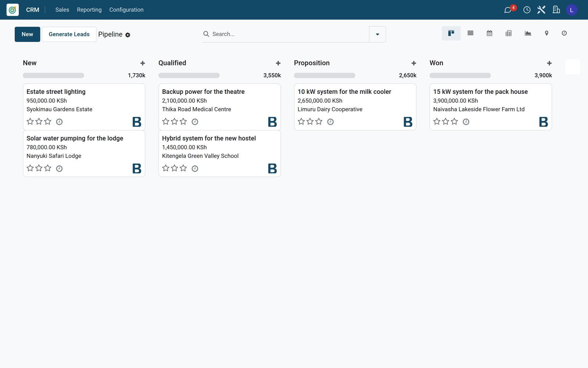The height and width of the screenshot is (368, 588).
Task: Open the company switcher building icon
Action: 556,10
